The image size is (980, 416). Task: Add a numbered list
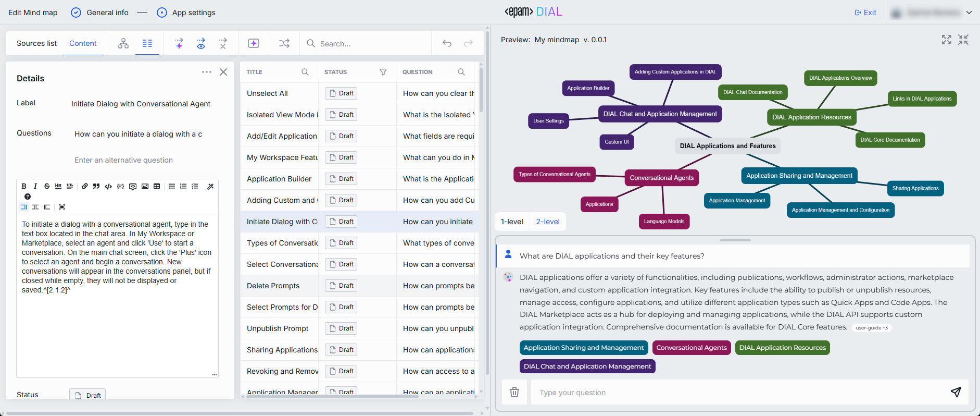coord(183,186)
